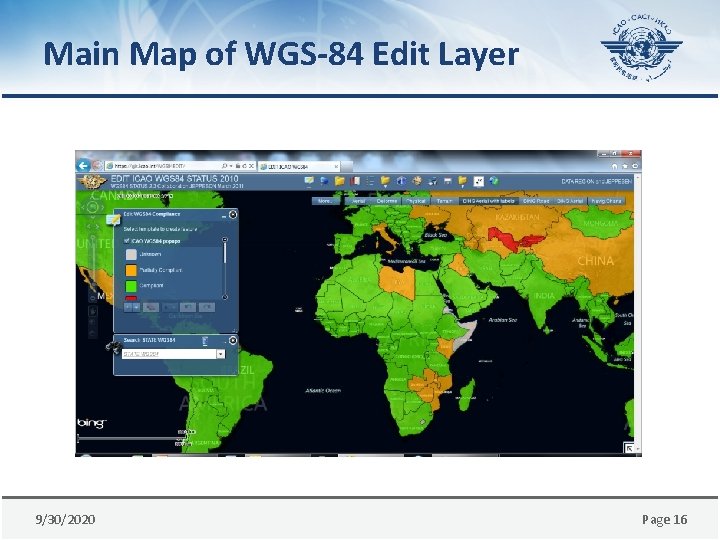Click the orange gear-shaped toolbar icon
Viewport: 720px width, 540px height.
click(x=416, y=181)
